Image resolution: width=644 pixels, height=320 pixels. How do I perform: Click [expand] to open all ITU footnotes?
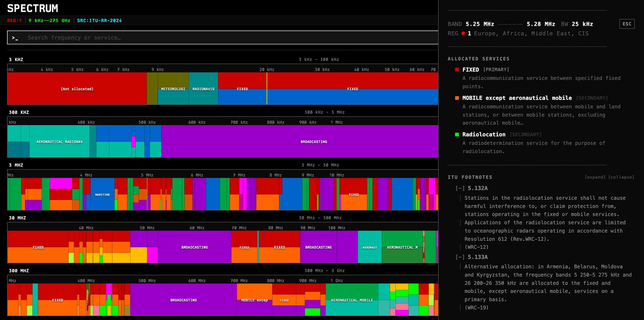595,177
